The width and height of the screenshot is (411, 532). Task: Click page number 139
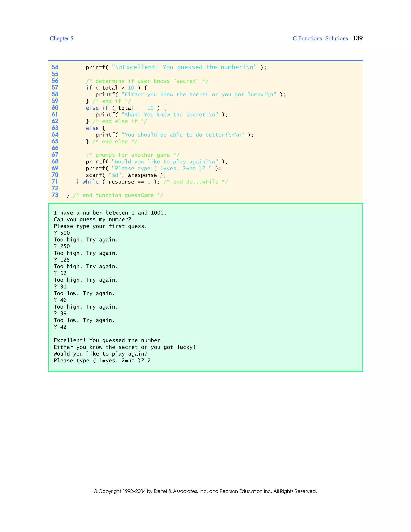[358, 38]
